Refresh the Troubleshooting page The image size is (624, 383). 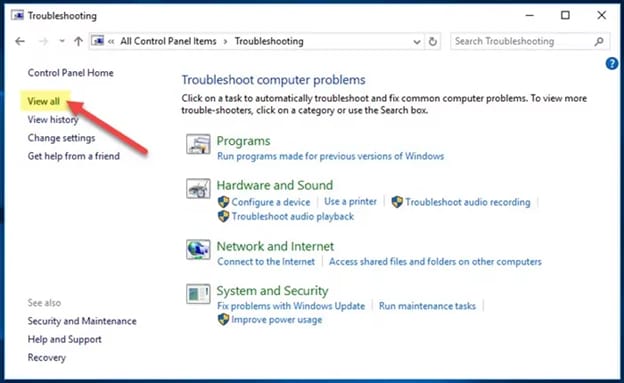(x=433, y=41)
